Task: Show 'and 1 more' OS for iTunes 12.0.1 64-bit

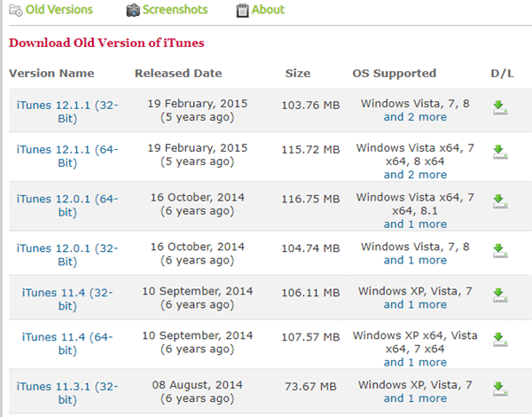Action: pyautogui.click(x=415, y=224)
